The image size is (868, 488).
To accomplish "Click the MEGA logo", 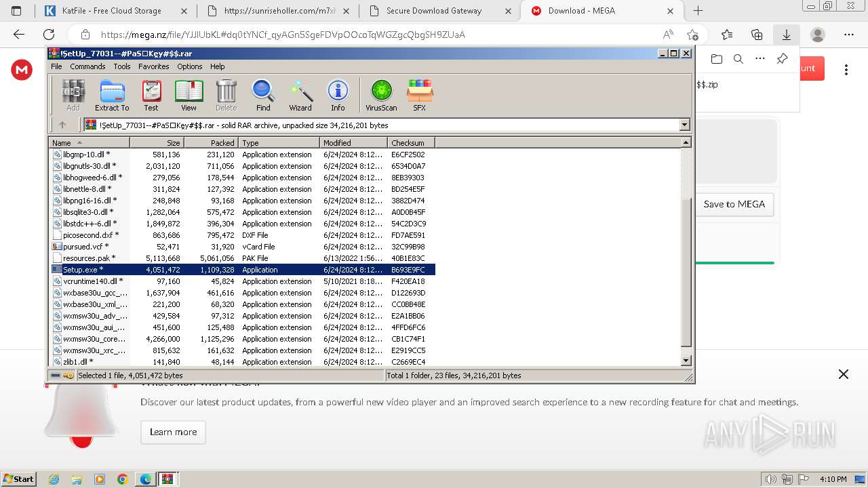I will pos(22,69).
